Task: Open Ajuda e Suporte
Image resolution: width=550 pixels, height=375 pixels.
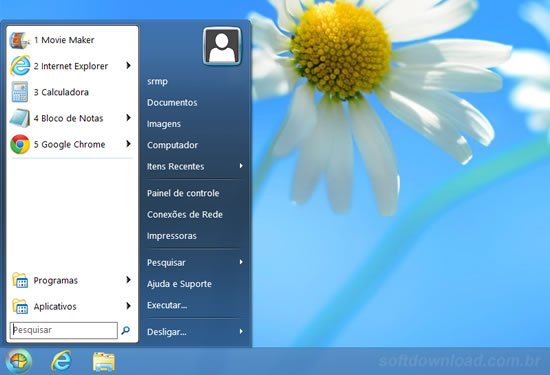Action: (179, 284)
